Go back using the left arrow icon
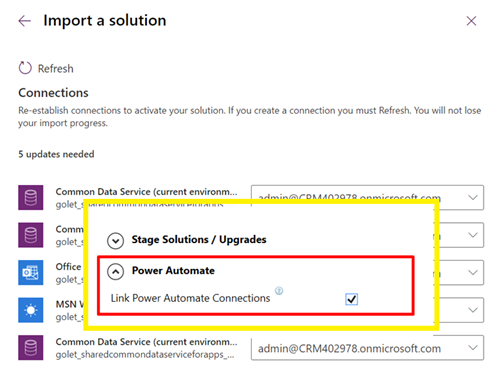The image size is (500, 375). click(25, 21)
